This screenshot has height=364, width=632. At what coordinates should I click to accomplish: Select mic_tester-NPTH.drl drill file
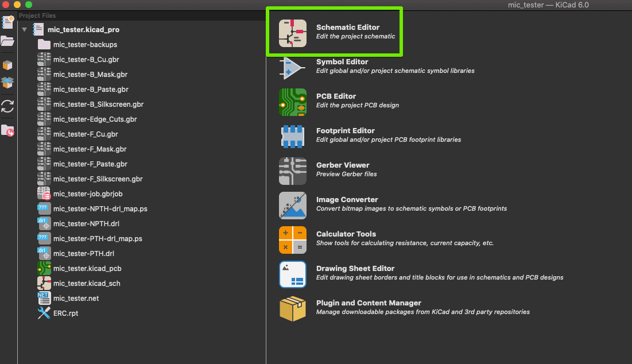pyautogui.click(x=86, y=223)
